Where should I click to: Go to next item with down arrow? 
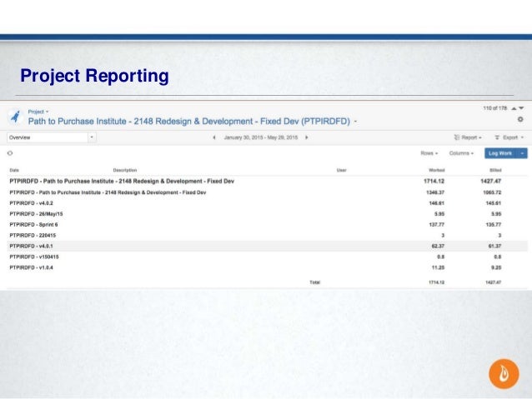521,108
